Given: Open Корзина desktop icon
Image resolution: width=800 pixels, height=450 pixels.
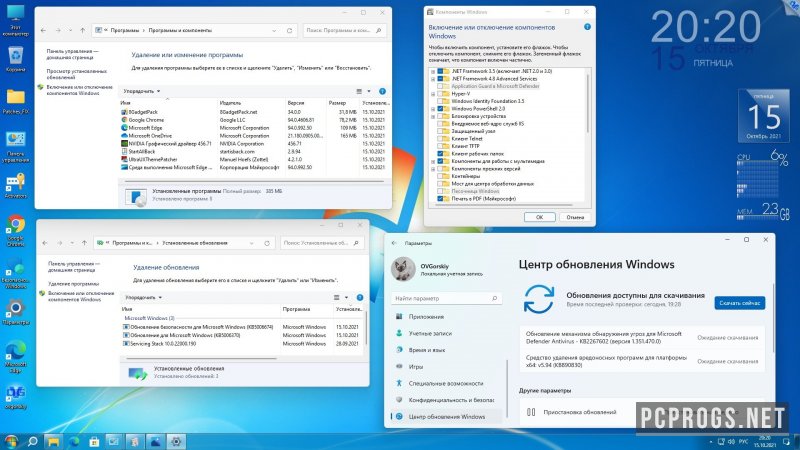Looking at the screenshot, I should 15,59.
